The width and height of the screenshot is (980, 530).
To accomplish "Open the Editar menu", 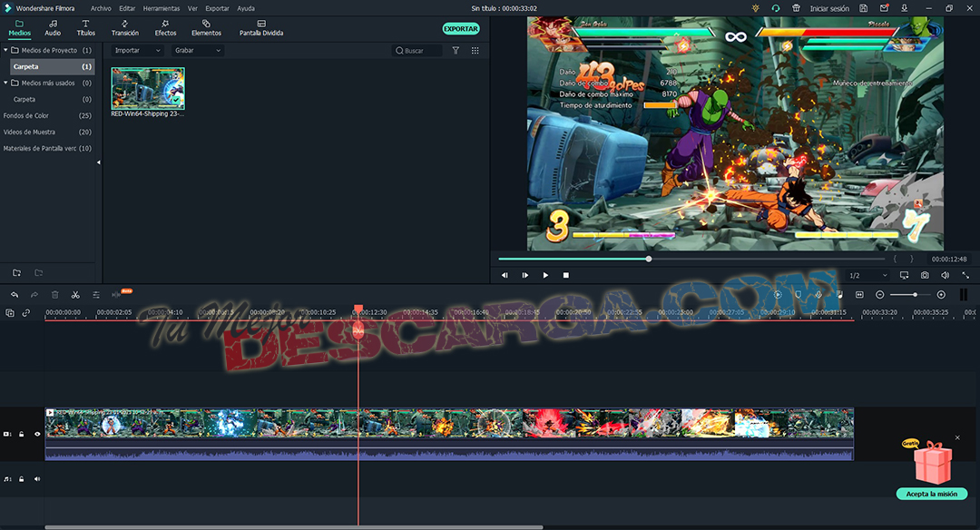I will click(127, 9).
